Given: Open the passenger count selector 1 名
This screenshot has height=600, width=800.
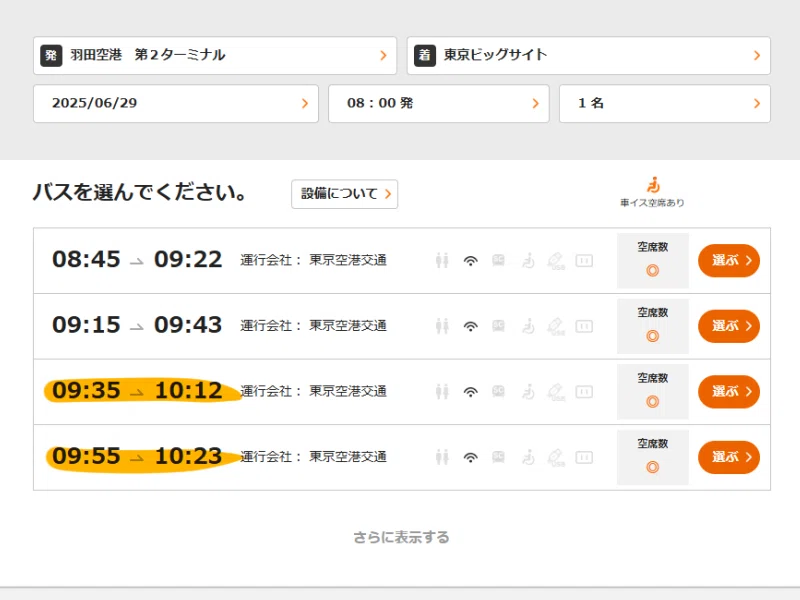Looking at the screenshot, I should (665, 104).
